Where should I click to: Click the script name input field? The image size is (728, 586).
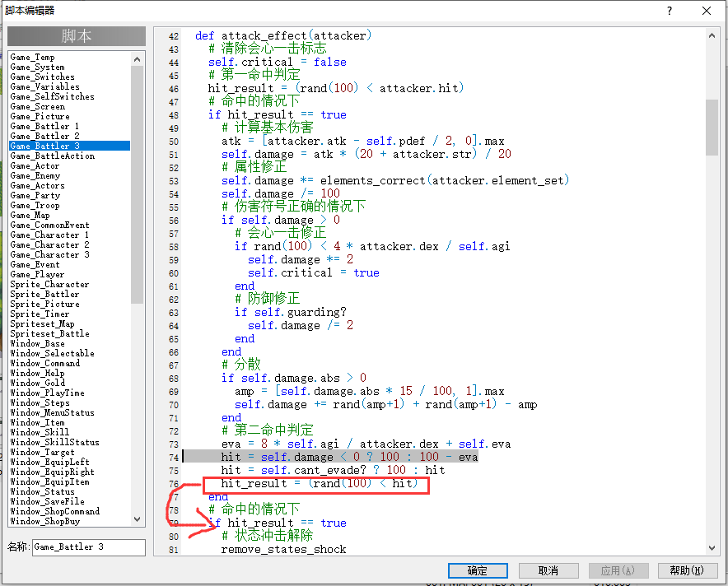tap(88, 547)
